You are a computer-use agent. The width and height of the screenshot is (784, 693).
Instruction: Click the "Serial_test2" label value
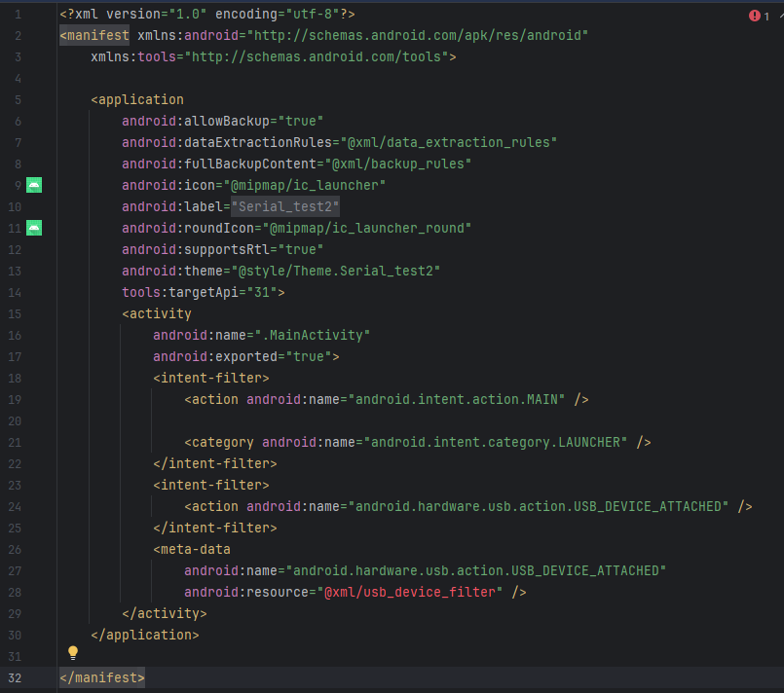pos(285,207)
